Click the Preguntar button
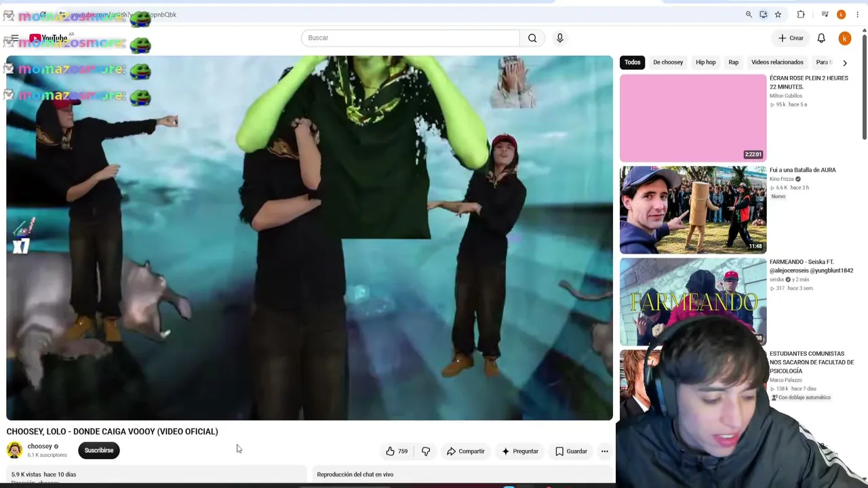Viewport: 868px width, 488px height. 520,451
